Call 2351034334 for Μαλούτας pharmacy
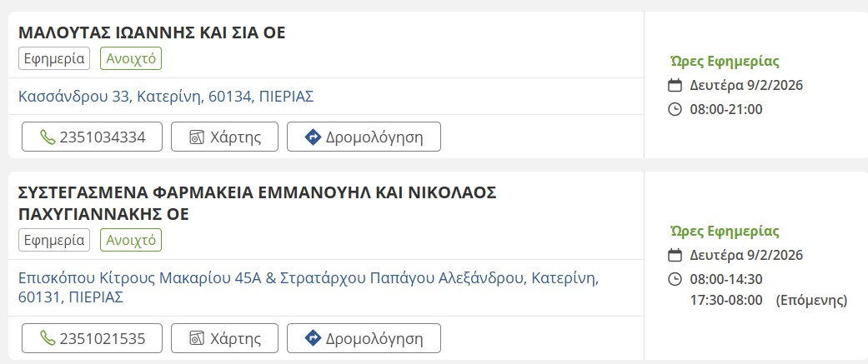This screenshot has height=364, width=868. click(92, 137)
